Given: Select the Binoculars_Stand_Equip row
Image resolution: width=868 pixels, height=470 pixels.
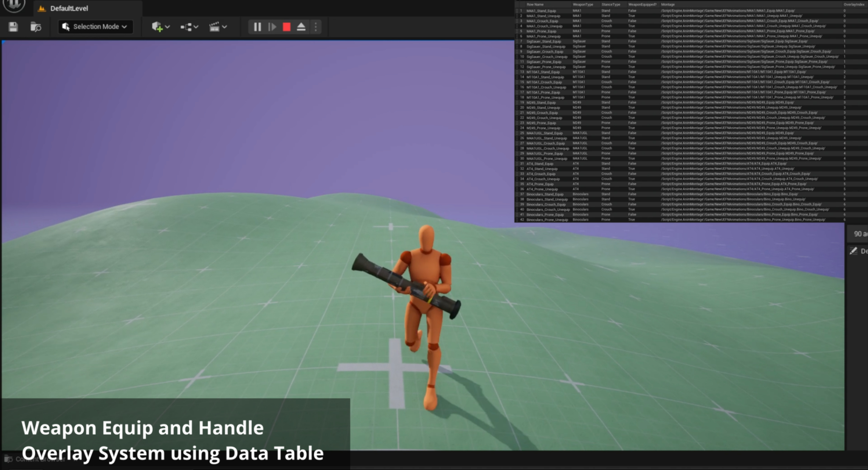Looking at the screenshot, I should pos(691,194).
